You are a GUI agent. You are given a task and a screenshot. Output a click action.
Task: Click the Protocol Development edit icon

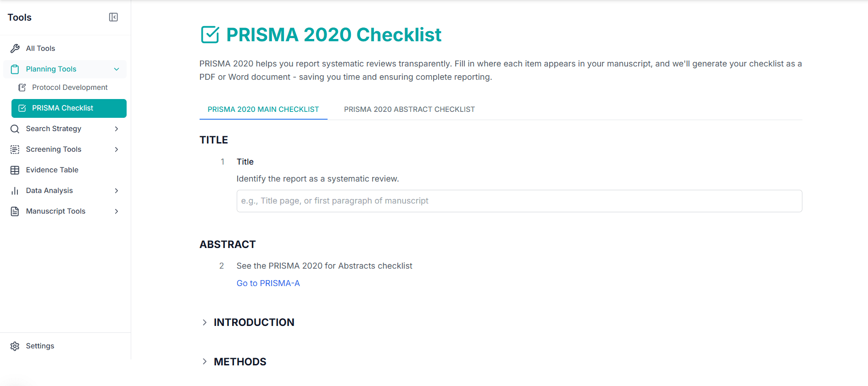coord(22,88)
